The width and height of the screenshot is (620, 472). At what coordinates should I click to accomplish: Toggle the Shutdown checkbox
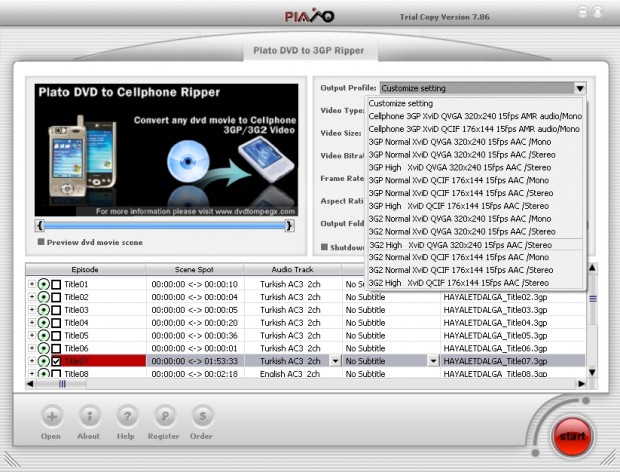point(324,247)
